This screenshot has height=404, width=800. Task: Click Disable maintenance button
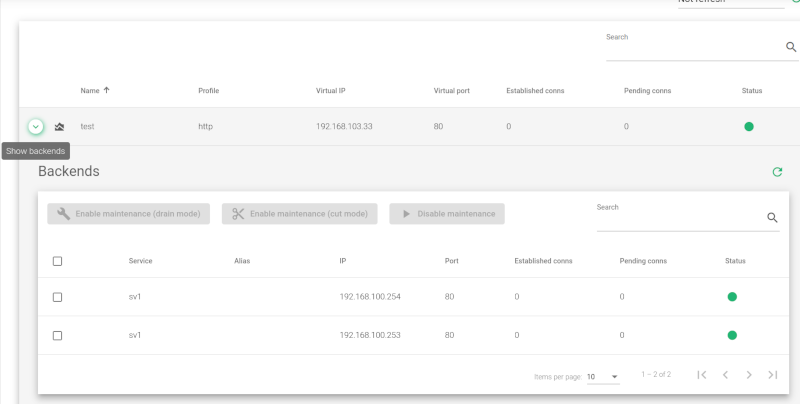(x=447, y=214)
